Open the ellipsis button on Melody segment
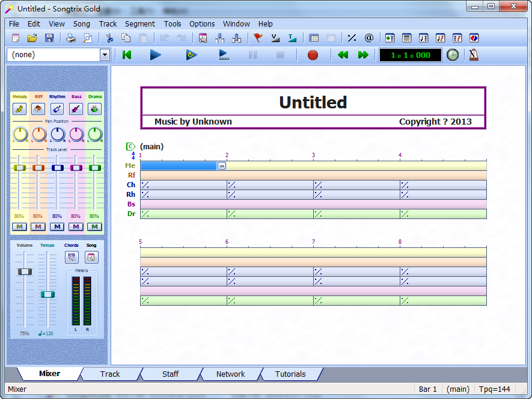This screenshot has height=399, width=532. [222, 165]
